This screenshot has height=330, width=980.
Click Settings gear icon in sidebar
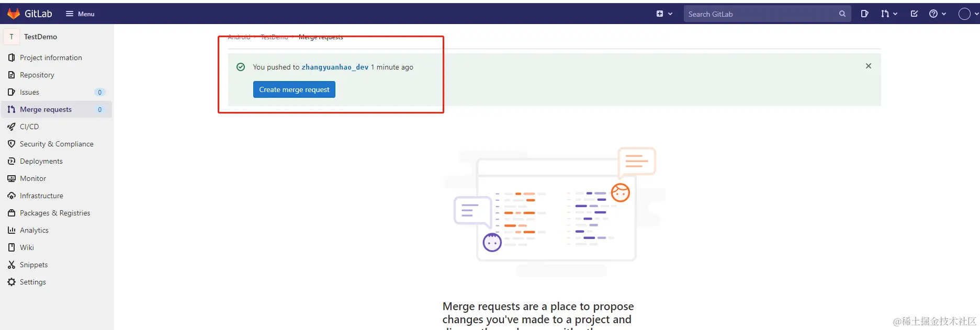pos(12,282)
